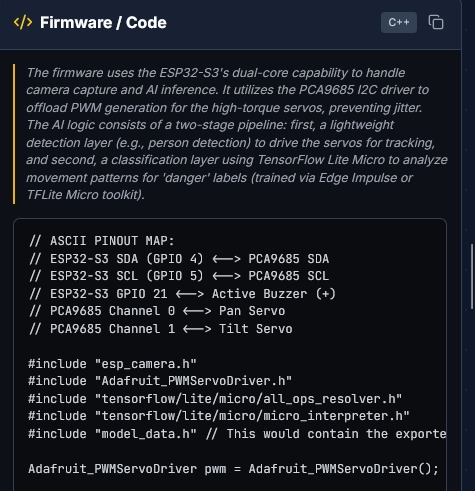This screenshot has width=475, height=491.
Task: Click the GPIO 21 Active Buzzer comment
Action: click(x=182, y=294)
